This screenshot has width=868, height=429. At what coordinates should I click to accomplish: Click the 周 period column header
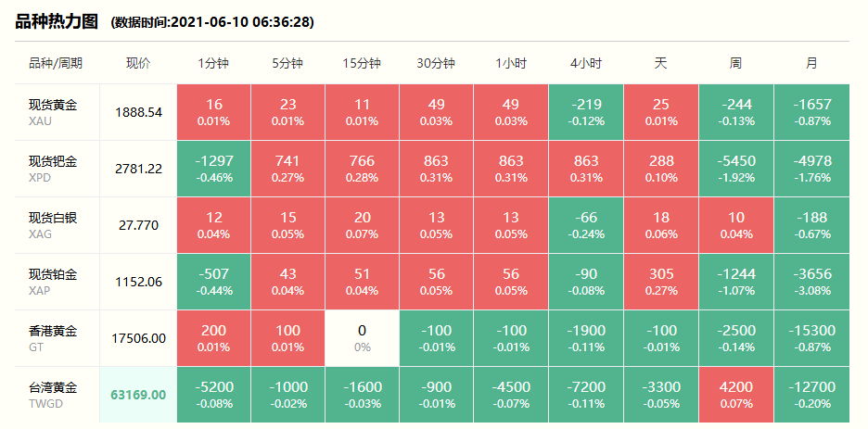[735, 63]
